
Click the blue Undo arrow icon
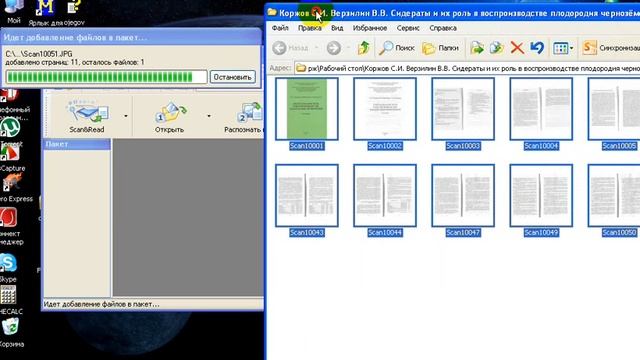point(537,48)
